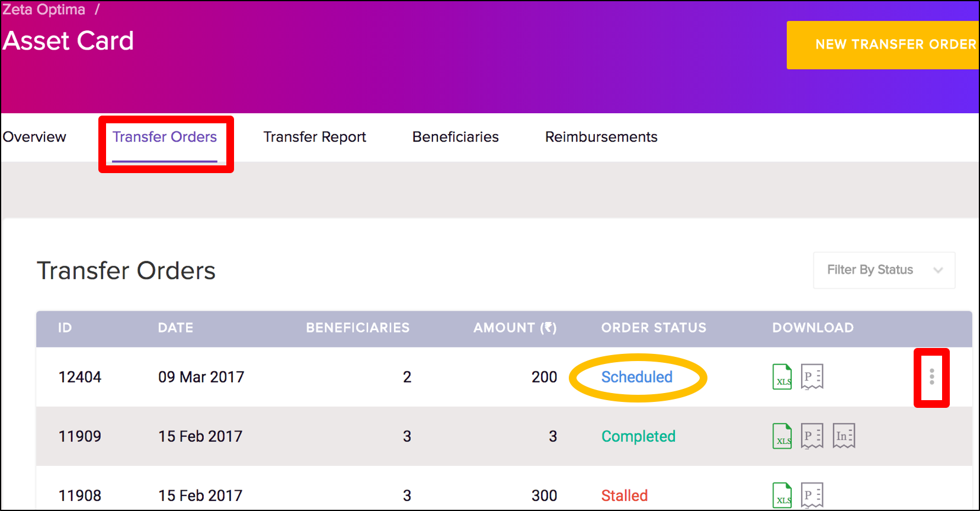Select the Transfer Orders tab
Screen dimensions: 980x511
165,137
